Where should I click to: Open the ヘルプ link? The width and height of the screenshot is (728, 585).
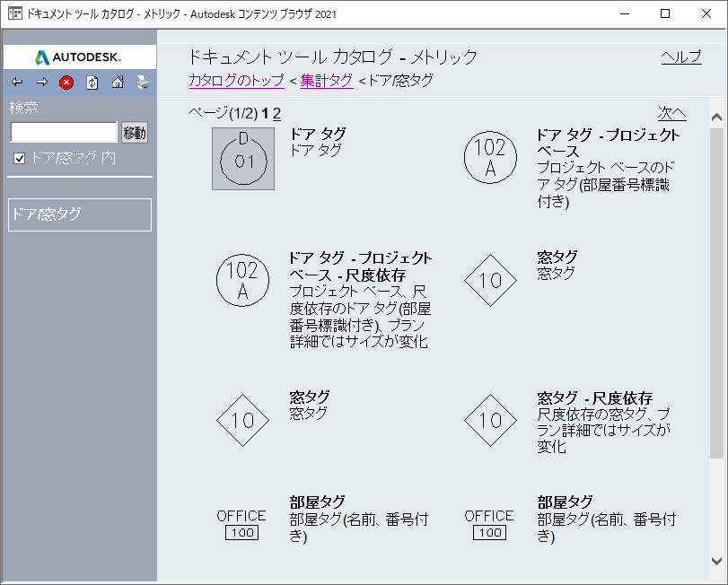[x=681, y=57]
